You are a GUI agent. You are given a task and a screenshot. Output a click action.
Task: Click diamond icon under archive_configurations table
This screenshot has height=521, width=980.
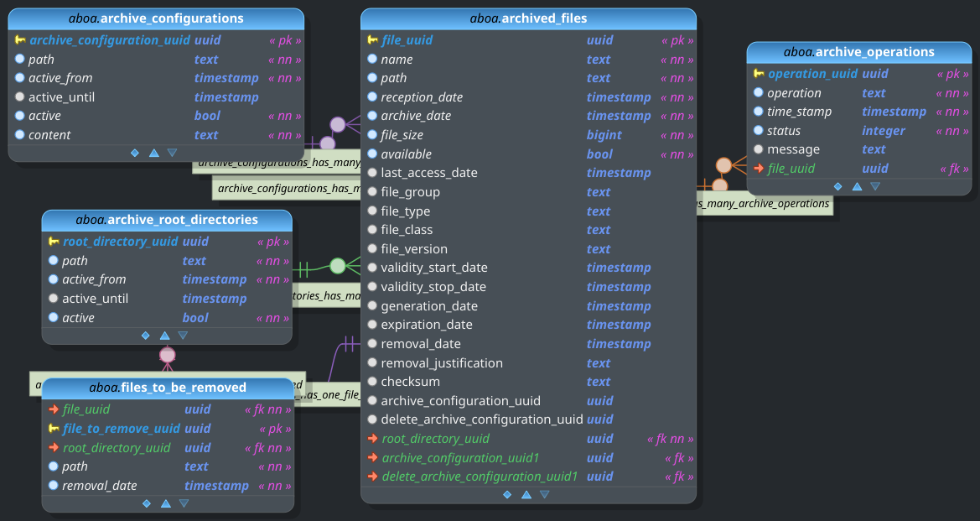tap(134, 153)
